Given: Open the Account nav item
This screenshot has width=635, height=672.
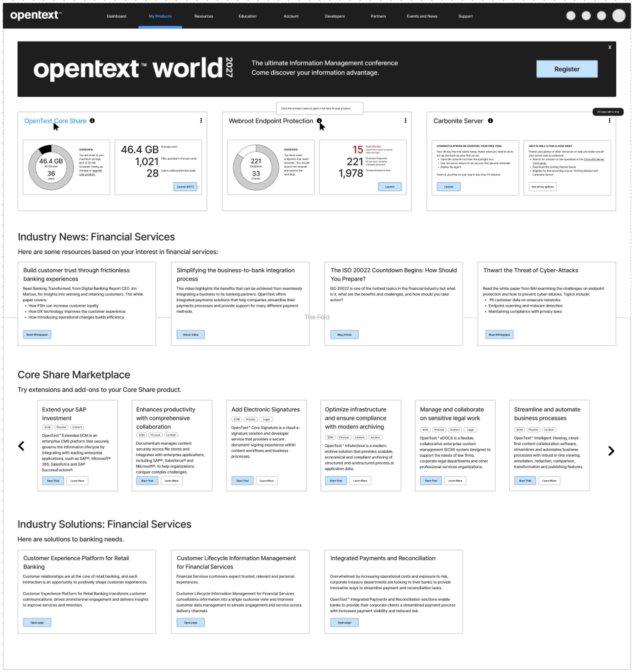Looking at the screenshot, I should [x=291, y=16].
